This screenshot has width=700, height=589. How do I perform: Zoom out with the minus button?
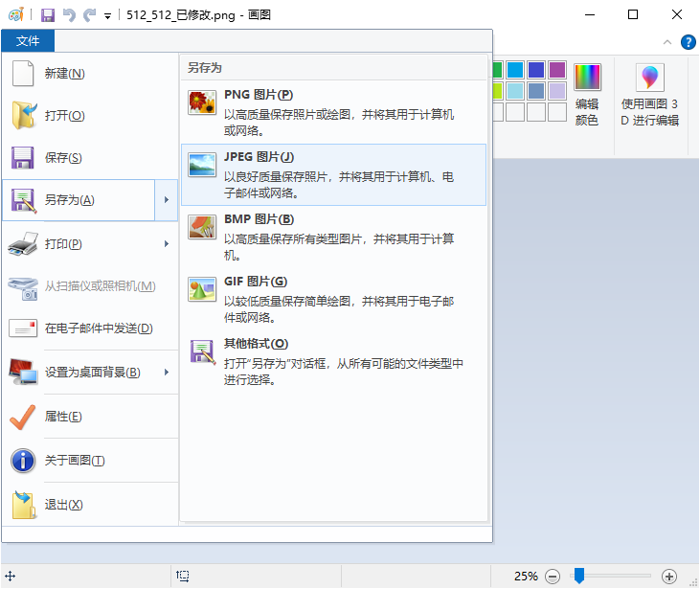tap(553, 577)
